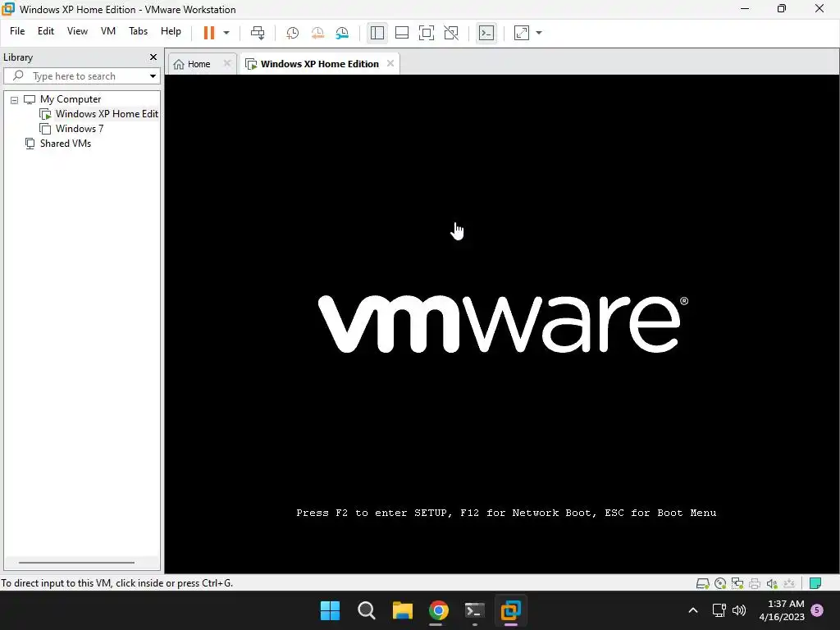
Task: Click the CD/DVD drive status icon
Action: click(720, 583)
